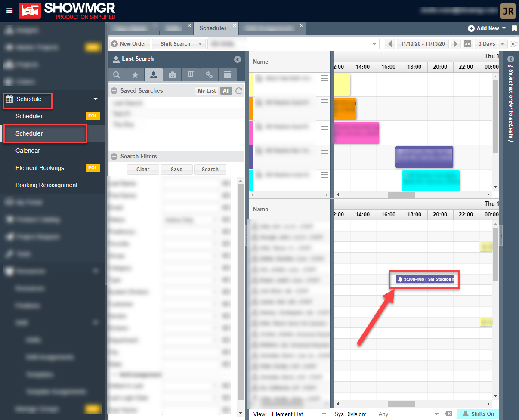The height and width of the screenshot is (420, 519).
Task: Select the camera search filter tab
Action: pos(172,74)
